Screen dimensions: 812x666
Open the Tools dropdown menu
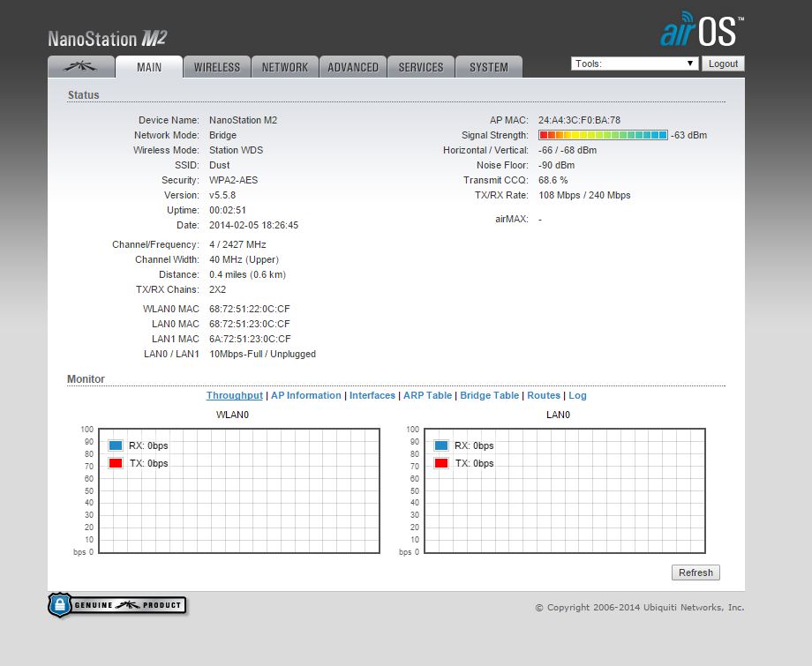pos(635,64)
